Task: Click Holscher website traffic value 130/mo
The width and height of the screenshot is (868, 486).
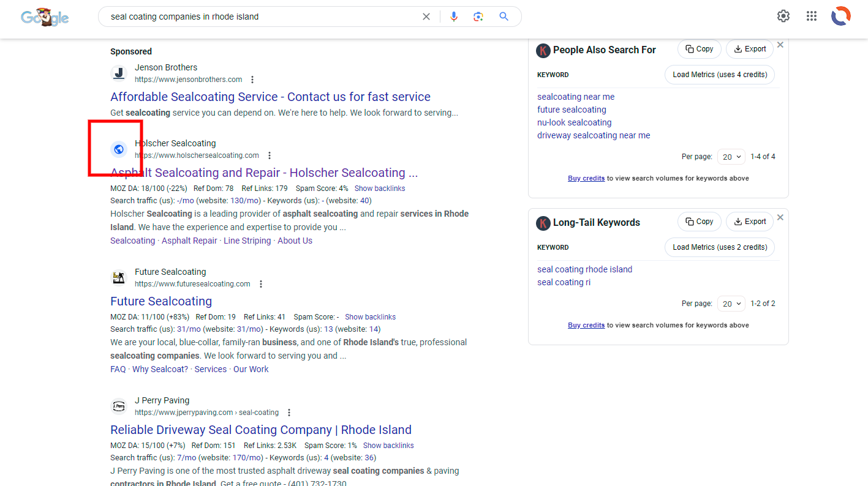Action: (x=245, y=201)
